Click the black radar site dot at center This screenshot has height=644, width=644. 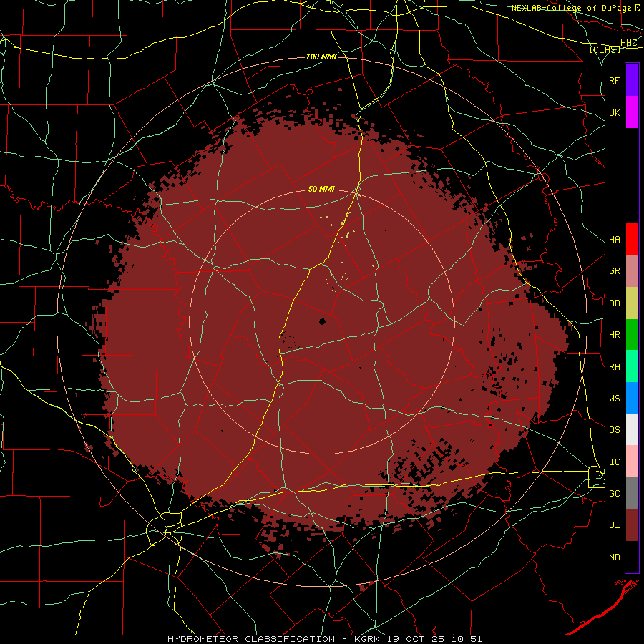(322, 321)
